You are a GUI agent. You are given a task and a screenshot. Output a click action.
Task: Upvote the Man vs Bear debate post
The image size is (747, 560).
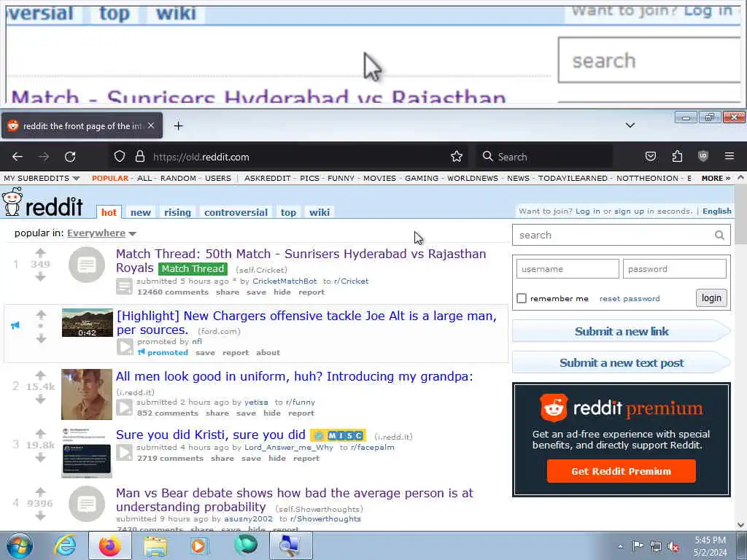click(x=41, y=491)
